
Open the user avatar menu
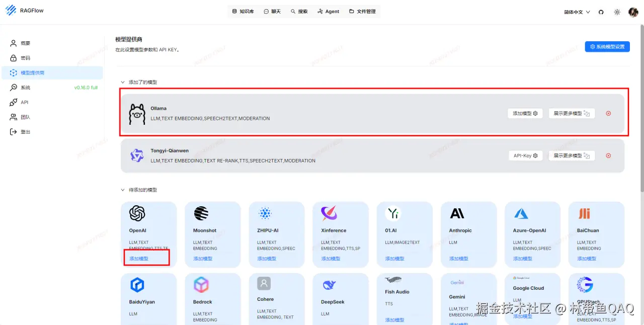pyautogui.click(x=633, y=12)
